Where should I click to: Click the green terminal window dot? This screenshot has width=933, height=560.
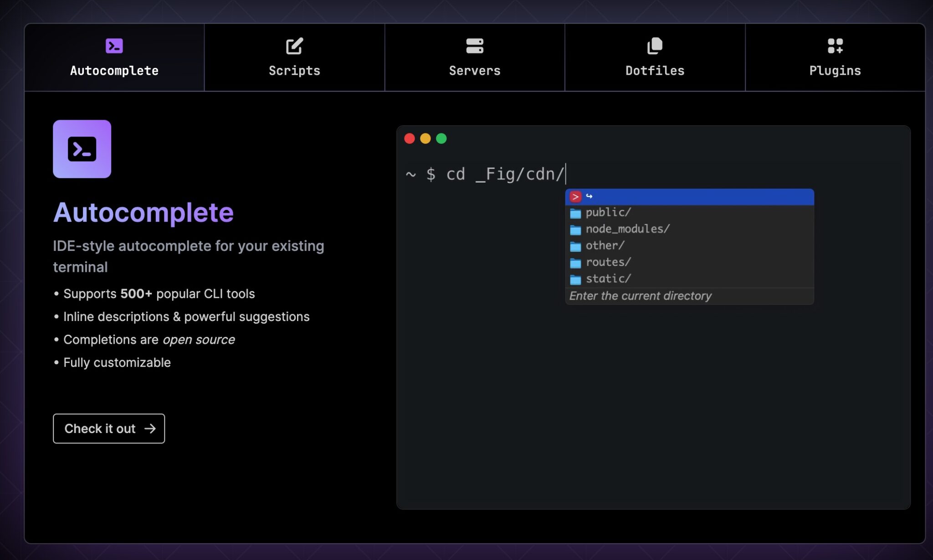coord(441,138)
